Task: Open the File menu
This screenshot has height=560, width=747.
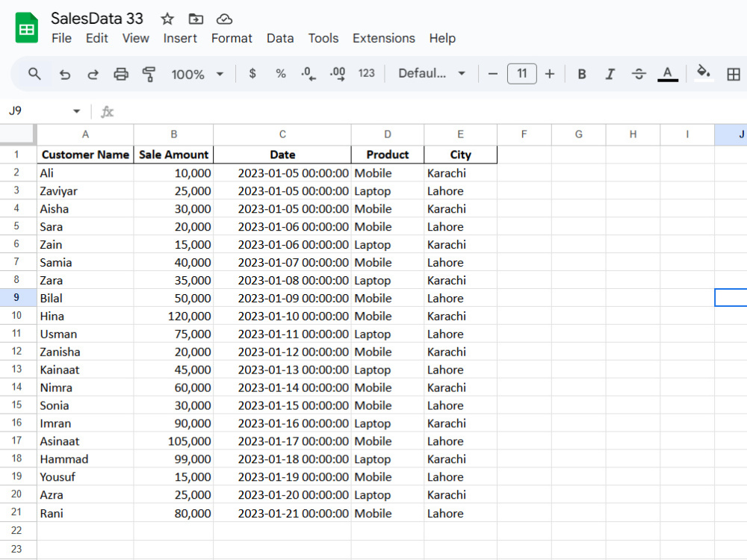Action: [61, 38]
